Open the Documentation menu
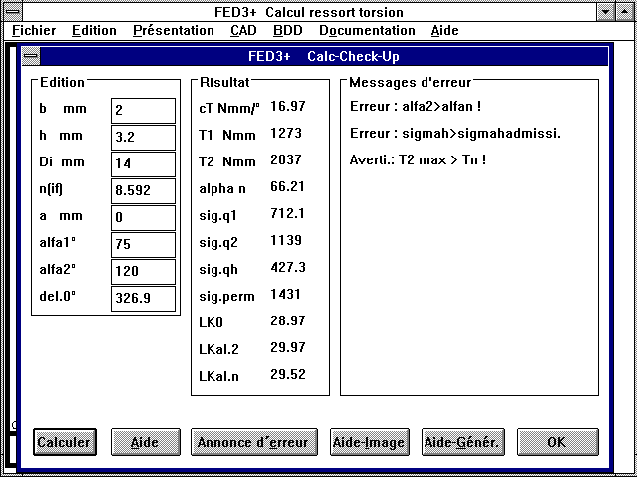 pos(366,30)
